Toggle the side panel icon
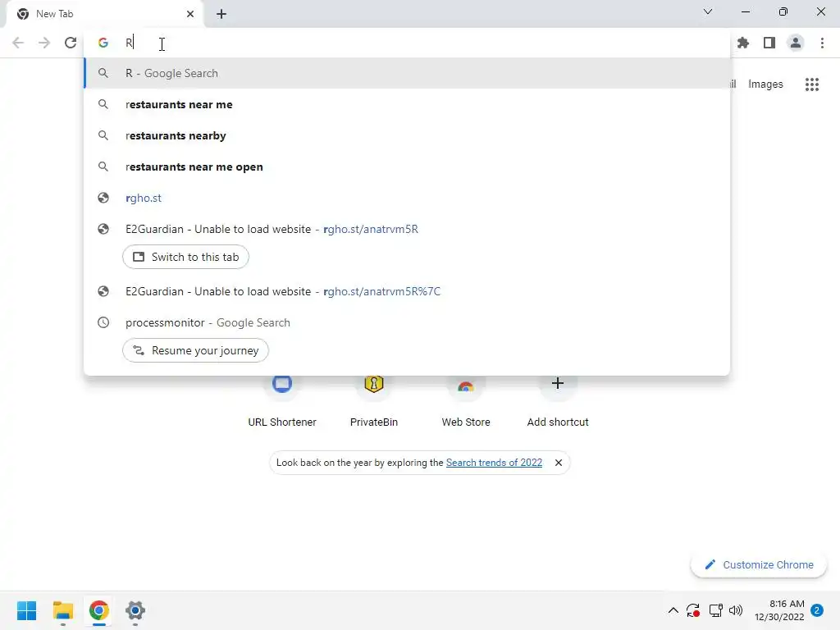Image resolution: width=840 pixels, height=630 pixels. click(x=769, y=43)
